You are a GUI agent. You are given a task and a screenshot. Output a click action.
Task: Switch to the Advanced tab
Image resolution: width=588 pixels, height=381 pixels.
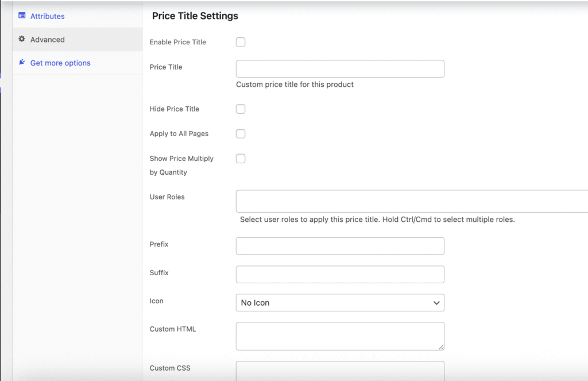tap(47, 40)
